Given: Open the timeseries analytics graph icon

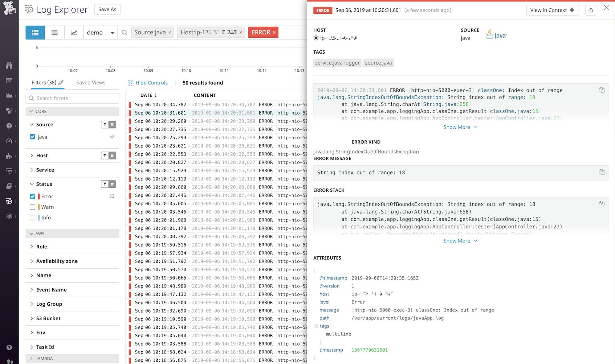Looking at the screenshot, I should click(74, 32).
